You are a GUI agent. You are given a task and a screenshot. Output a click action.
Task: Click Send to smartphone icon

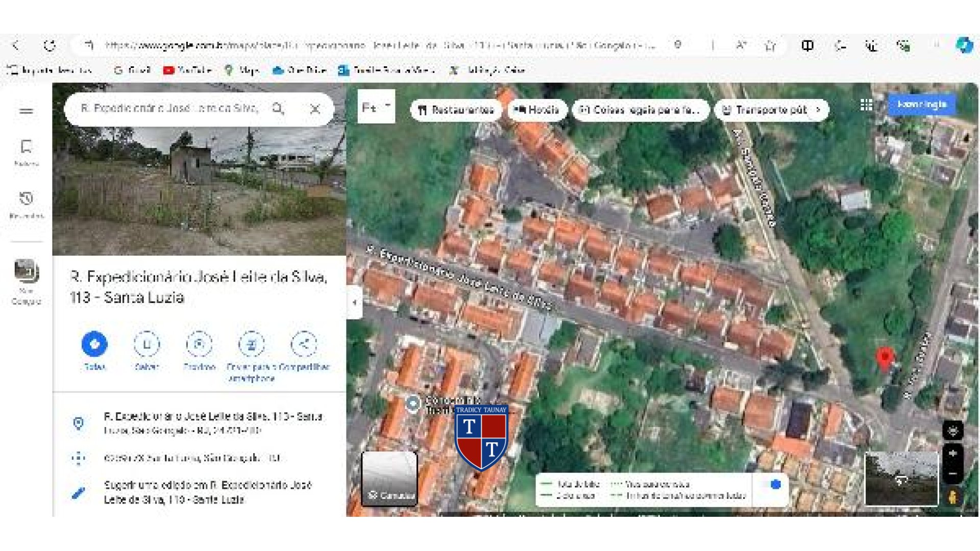click(x=251, y=344)
